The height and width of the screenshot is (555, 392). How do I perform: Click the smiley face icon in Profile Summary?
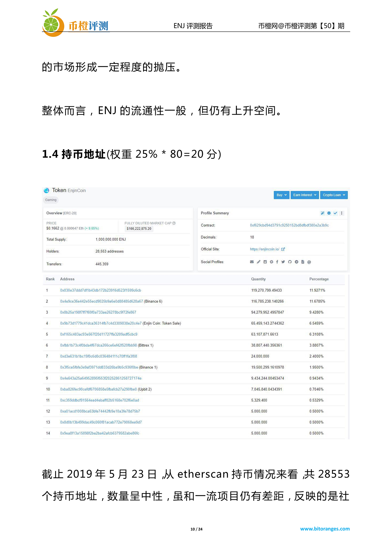click(x=329, y=213)
